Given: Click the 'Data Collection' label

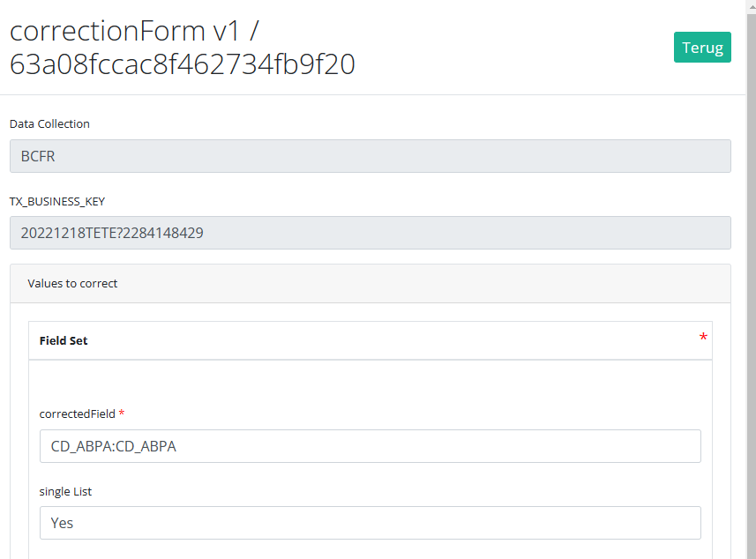Looking at the screenshot, I should (49, 124).
